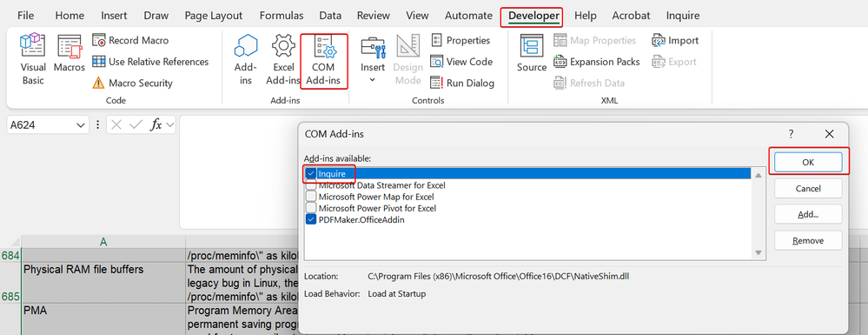Image resolution: width=868 pixels, height=335 pixels.
Task: Expand the formula bar function dropdown
Action: [169, 125]
